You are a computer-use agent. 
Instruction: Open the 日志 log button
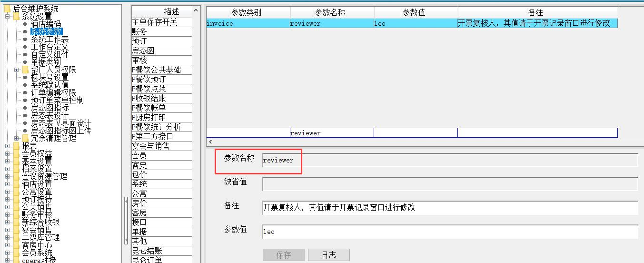coord(329,255)
